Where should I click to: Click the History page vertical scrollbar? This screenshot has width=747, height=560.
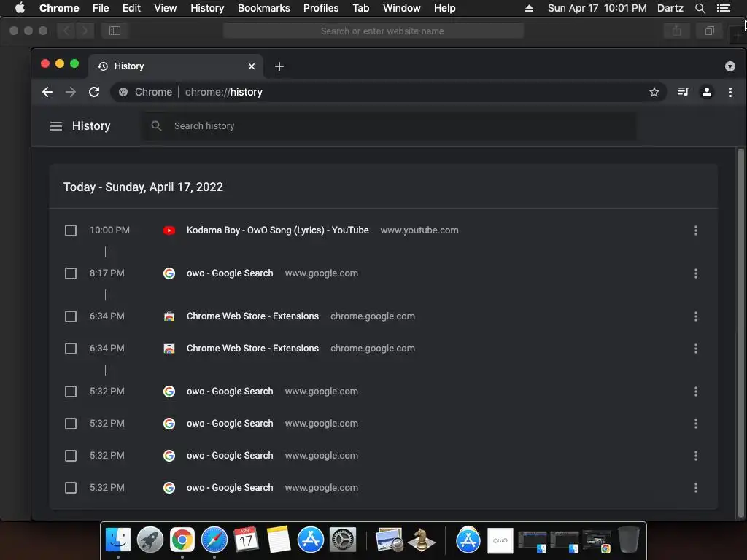741,332
